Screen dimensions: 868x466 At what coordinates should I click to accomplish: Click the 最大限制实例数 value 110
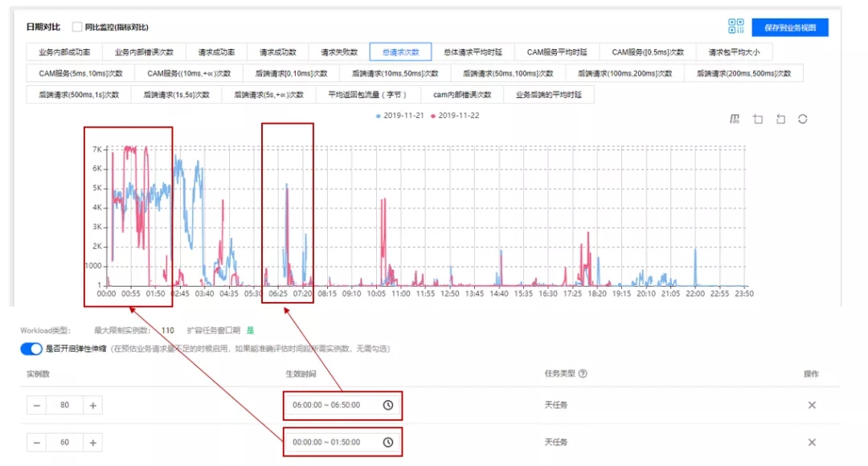pyautogui.click(x=168, y=330)
